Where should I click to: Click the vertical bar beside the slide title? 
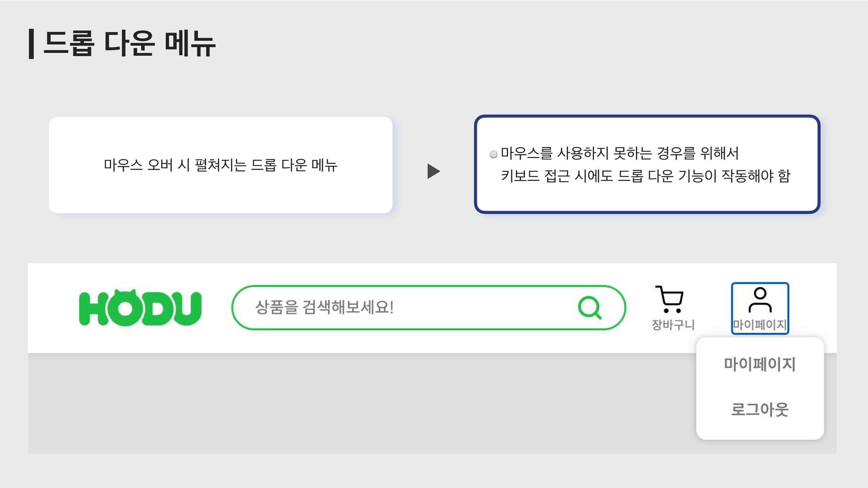tap(31, 44)
